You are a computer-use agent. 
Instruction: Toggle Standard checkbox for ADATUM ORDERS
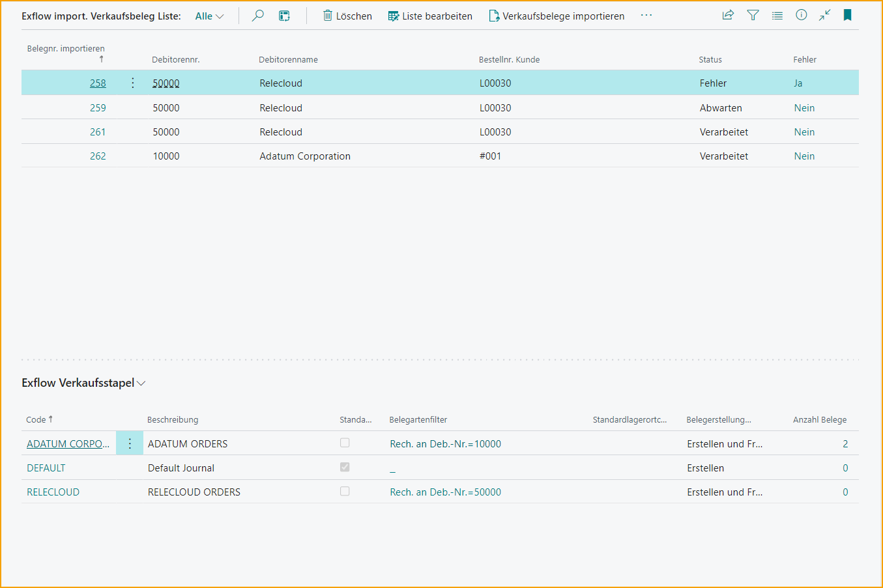coord(345,443)
